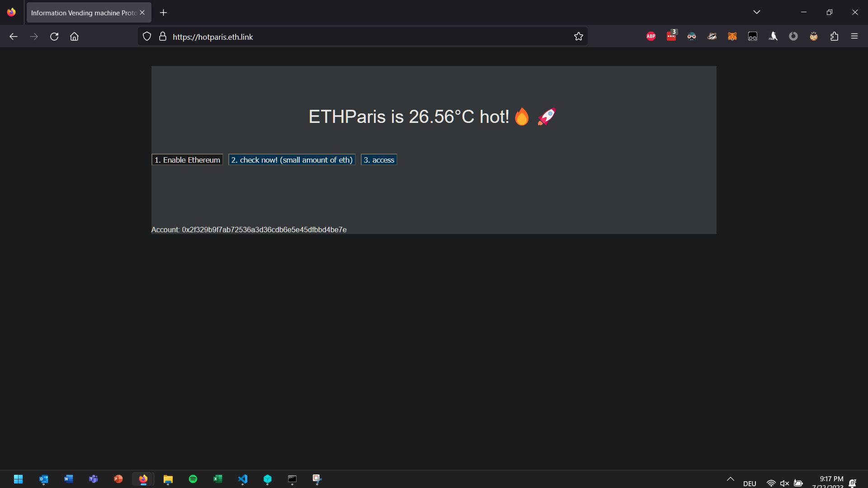Close the Information Vending machine tab

(x=142, y=13)
